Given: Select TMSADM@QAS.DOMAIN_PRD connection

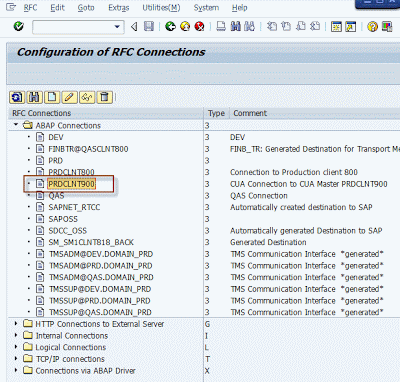Looking at the screenshot, I should (x=101, y=277).
